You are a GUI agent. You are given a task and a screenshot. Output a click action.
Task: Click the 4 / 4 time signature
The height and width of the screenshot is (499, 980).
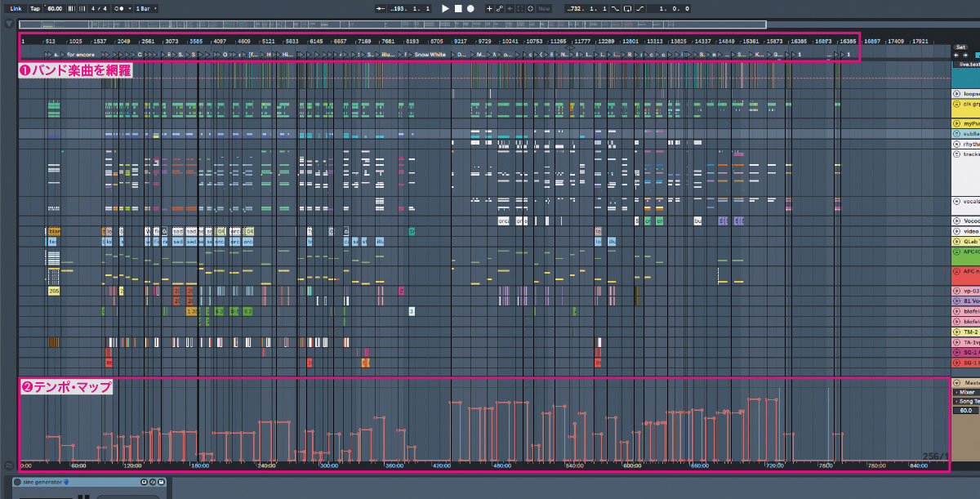(x=97, y=8)
